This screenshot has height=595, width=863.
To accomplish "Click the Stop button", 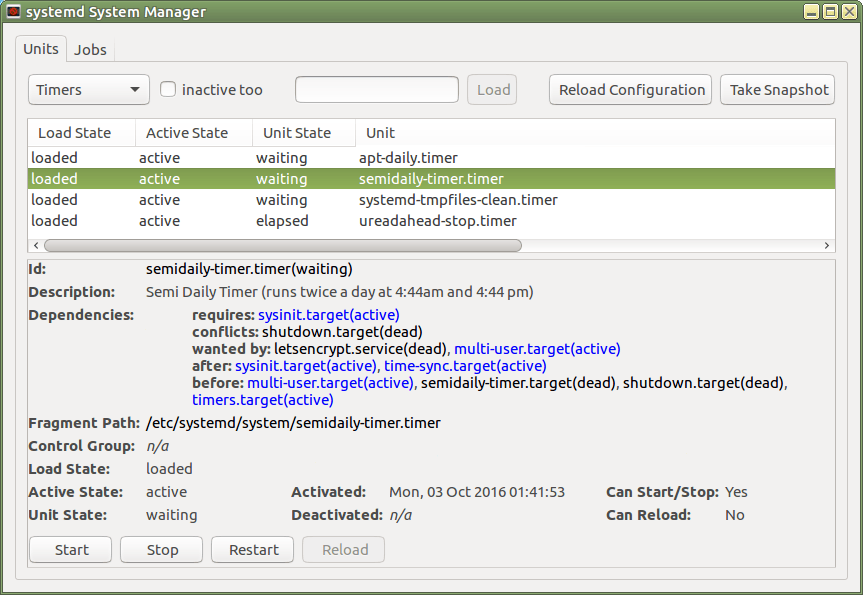I will click(x=162, y=550).
